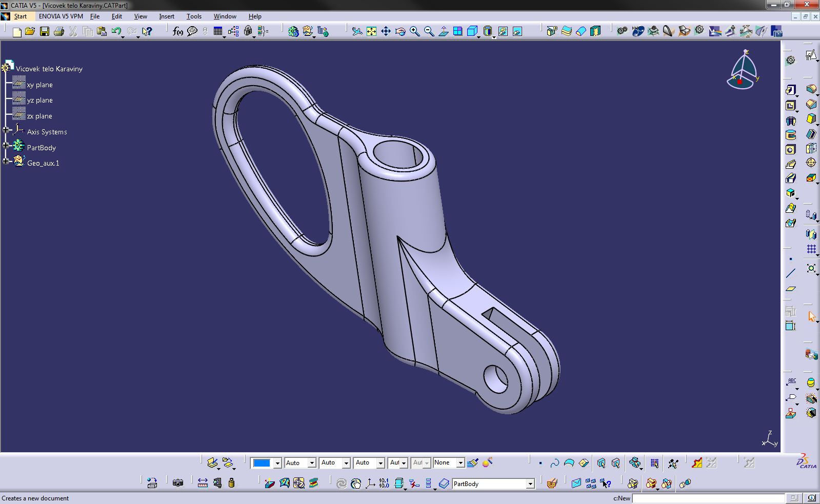Open the Insert menu
Screen dimensions: 820x504
[167, 16]
